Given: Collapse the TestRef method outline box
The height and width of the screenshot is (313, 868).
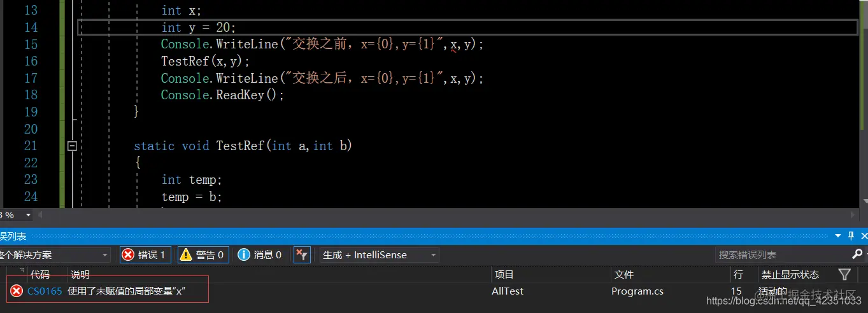Looking at the screenshot, I should pos(72,146).
